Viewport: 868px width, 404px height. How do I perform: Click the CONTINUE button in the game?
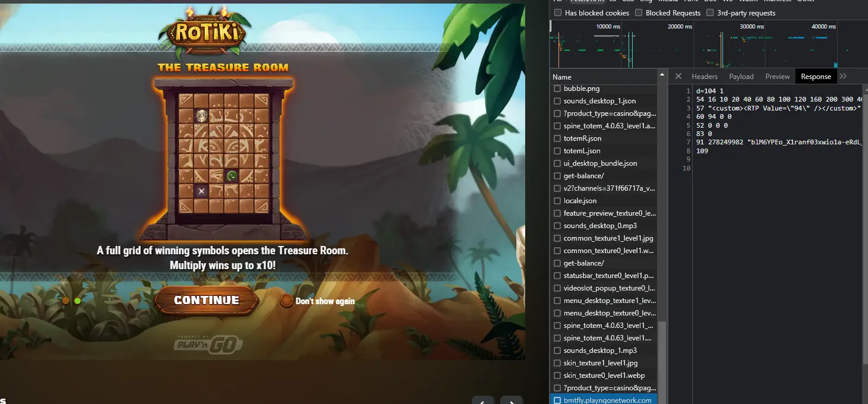pos(206,301)
